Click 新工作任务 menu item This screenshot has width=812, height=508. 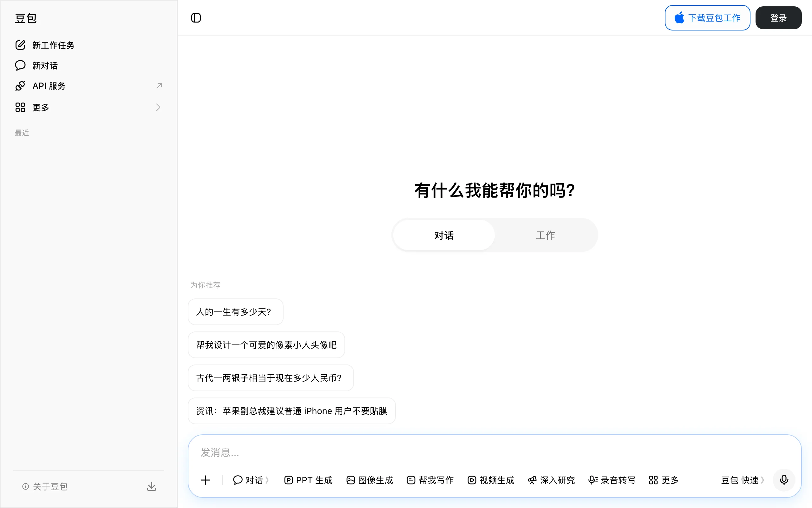pos(88,45)
